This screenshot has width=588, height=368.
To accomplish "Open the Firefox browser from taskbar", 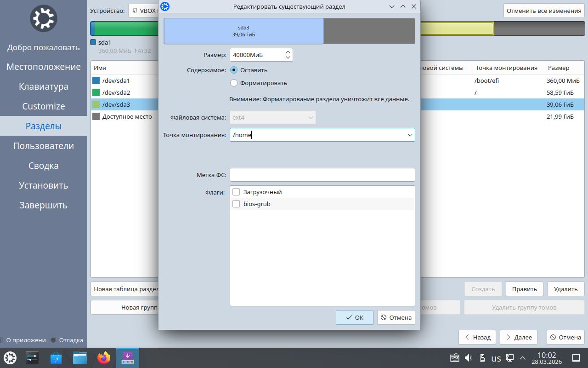I will point(104,358).
